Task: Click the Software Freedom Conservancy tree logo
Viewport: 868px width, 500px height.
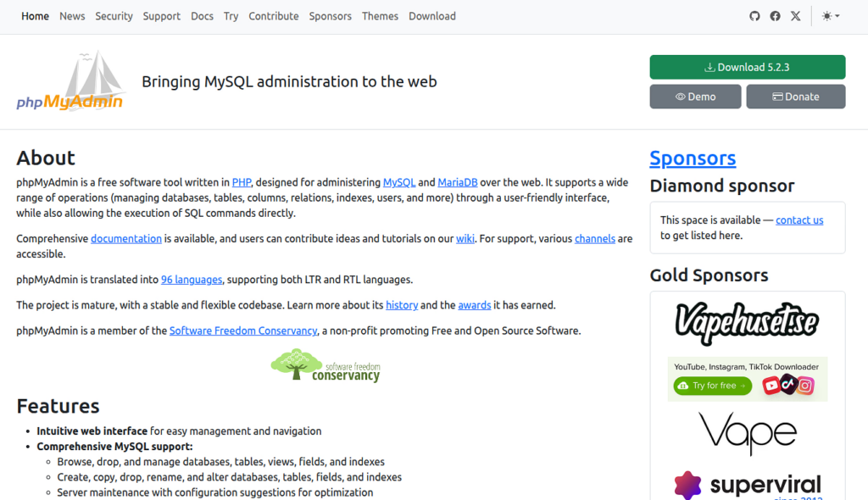Action: click(x=325, y=366)
